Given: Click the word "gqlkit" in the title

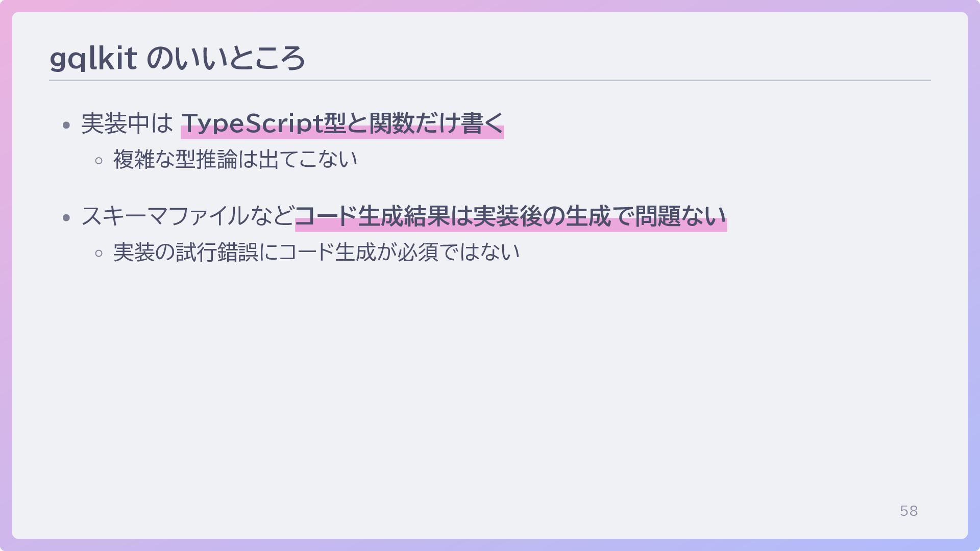Looking at the screenshot, I should click(x=93, y=58).
